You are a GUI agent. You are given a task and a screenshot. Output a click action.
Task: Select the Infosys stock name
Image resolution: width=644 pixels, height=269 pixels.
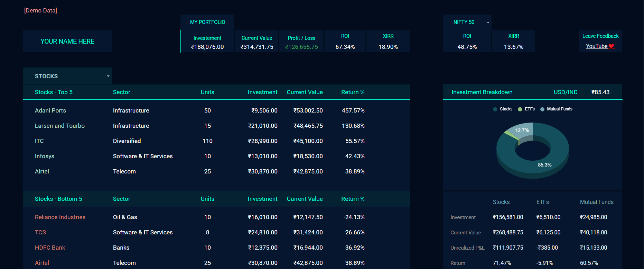tap(45, 156)
